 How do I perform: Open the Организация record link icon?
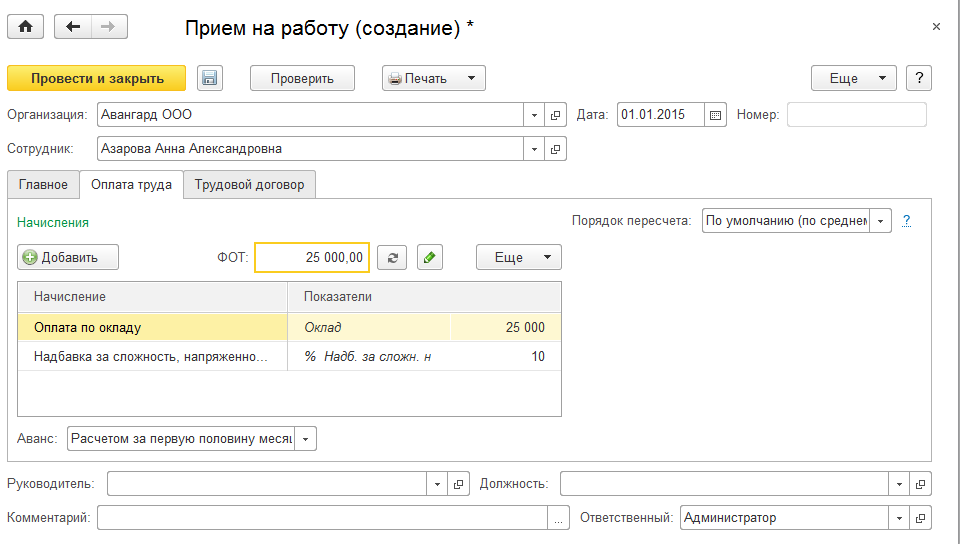[x=556, y=115]
